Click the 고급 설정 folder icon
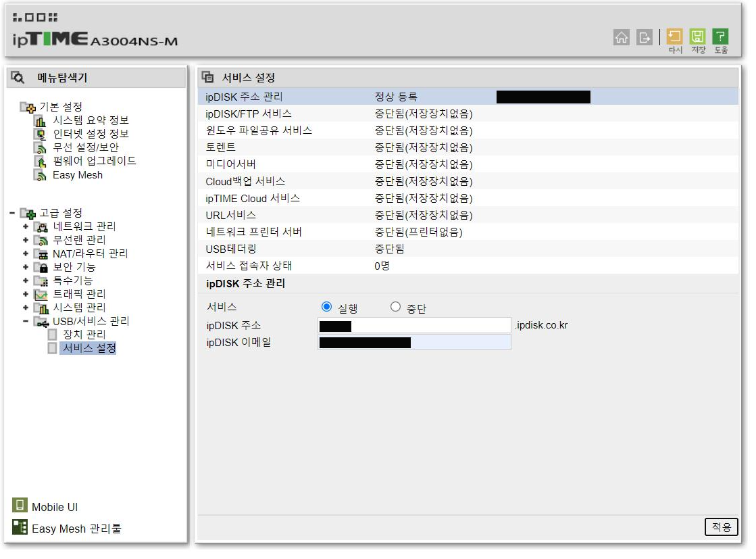The height and width of the screenshot is (559, 756). [28, 213]
